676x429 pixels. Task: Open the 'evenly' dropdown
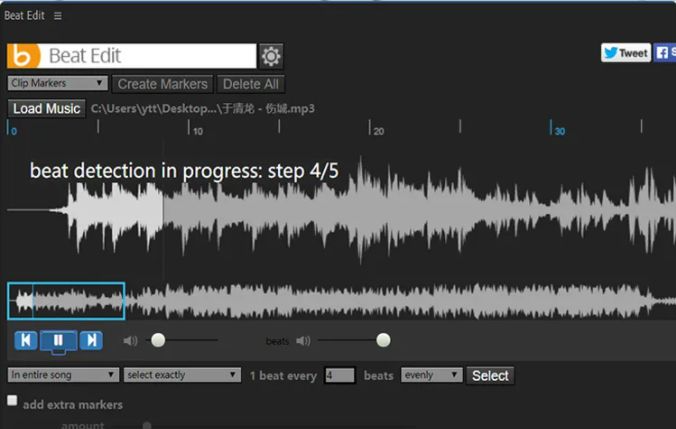[431, 375]
